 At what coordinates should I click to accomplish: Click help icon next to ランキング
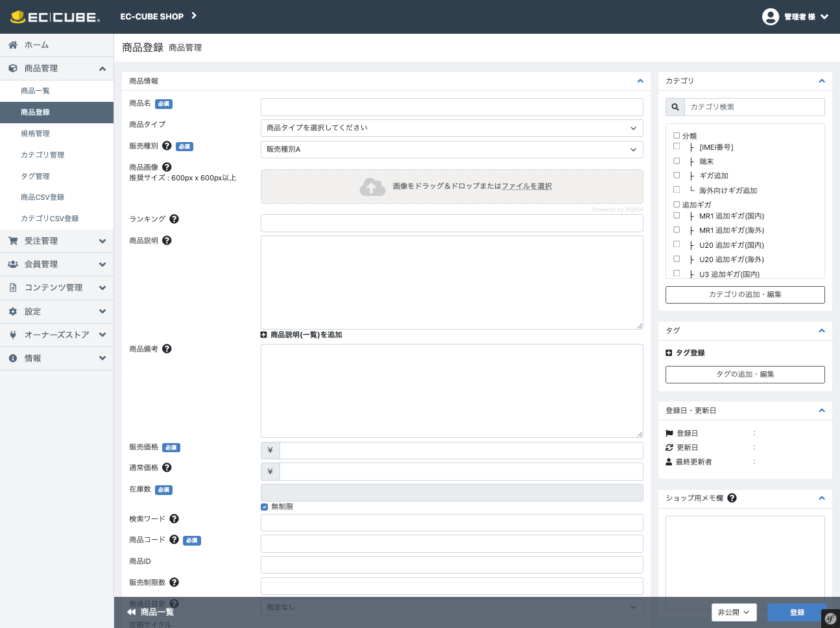point(174,219)
